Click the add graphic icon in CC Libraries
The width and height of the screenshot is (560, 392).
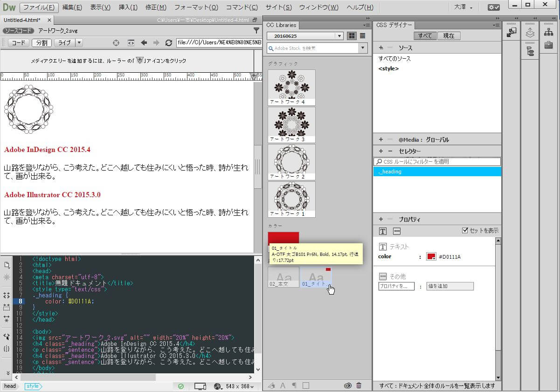[271, 385]
